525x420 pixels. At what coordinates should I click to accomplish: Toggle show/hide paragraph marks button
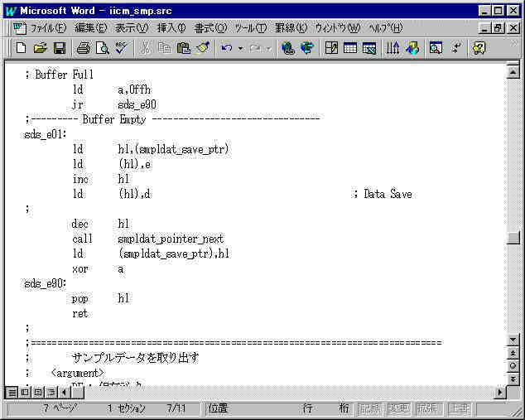(x=456, y=48)
